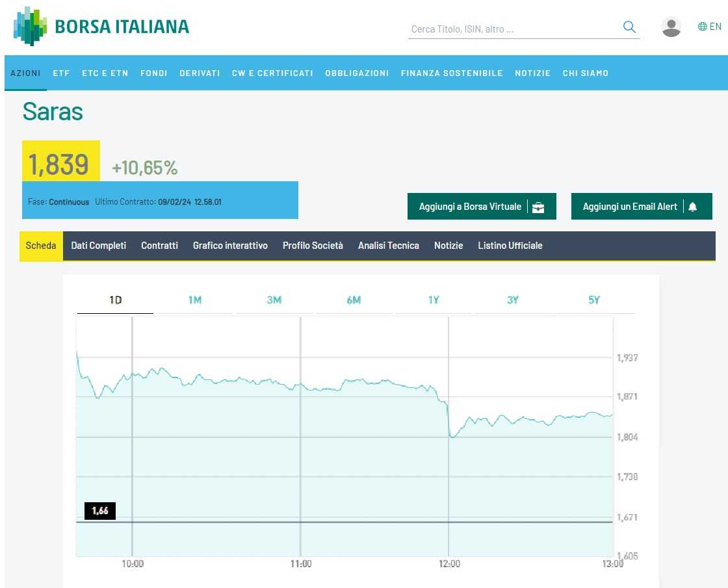Click the 1,66 reference price marker
The width and height of the screenshot is (728, 588).
pyautogui.click(x=100, y=511)
